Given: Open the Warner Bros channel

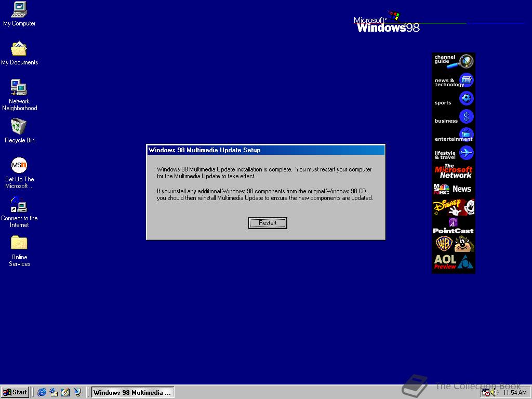Looking at the screenshot, I should [453, 244].
